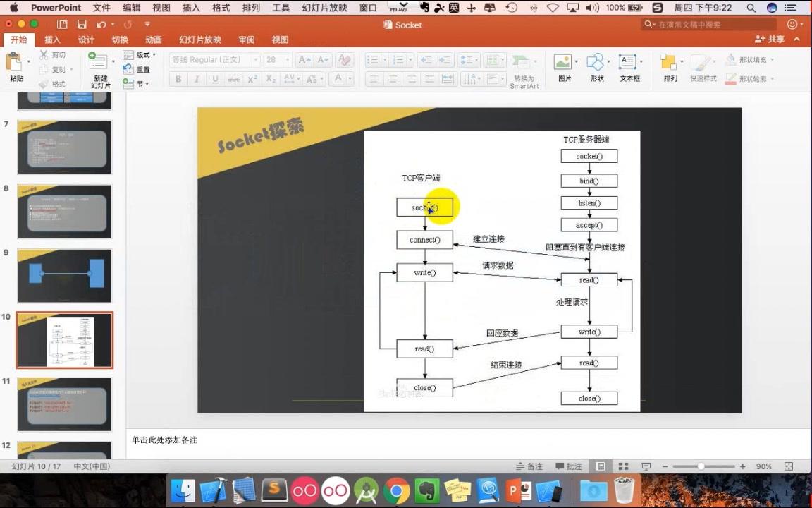This screenshot has width=812, height=508.
Task: Switch to the 切换 ribbon tab
Action: [119, 40]
